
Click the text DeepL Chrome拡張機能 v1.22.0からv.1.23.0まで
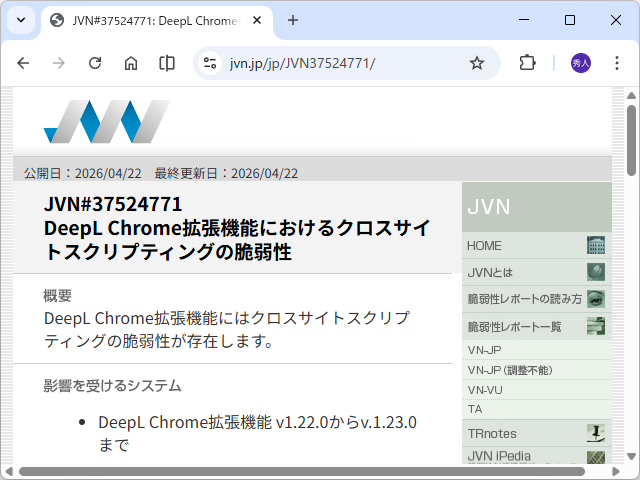click(257, 433)
